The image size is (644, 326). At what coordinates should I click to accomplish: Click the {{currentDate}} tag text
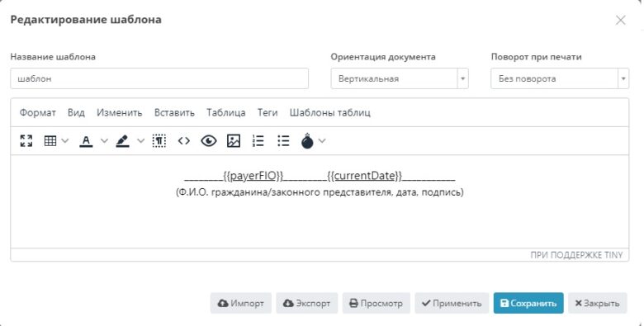[365, 176]
